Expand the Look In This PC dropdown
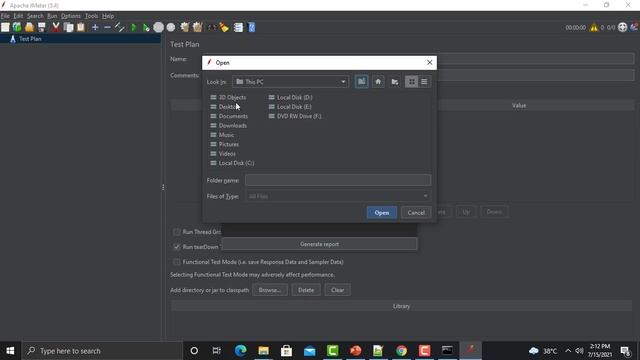Screen dimensions: 640x360 coord(343,82)
